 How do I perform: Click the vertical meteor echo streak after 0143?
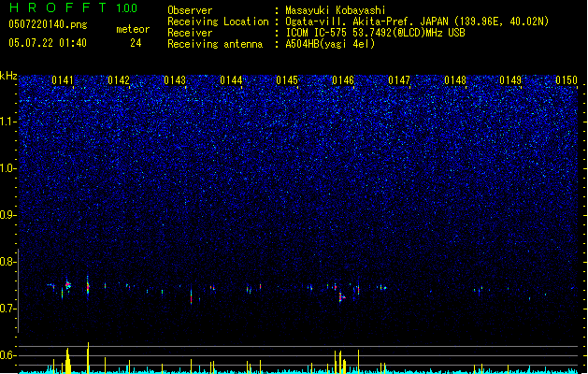tap(192, 296)
